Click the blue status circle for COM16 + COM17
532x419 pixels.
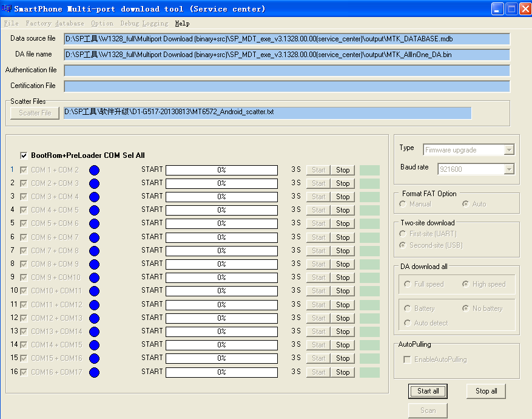(94, 372)
